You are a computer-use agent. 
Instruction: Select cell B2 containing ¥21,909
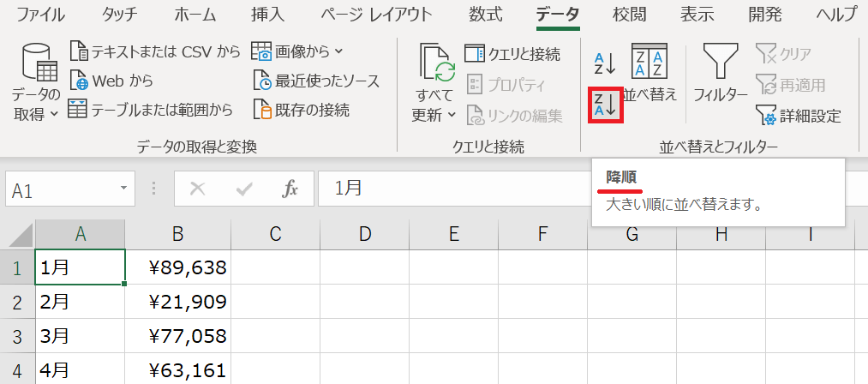pos(177,301)
